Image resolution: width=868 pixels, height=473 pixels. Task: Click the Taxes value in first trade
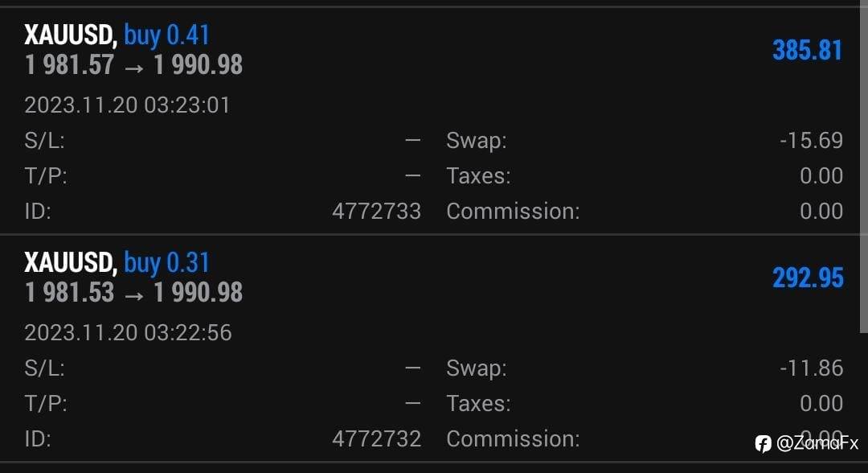[x=821, y=176]
